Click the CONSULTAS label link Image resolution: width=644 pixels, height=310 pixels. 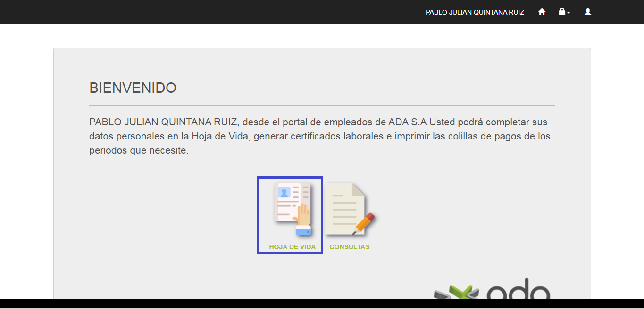[350, 247]
